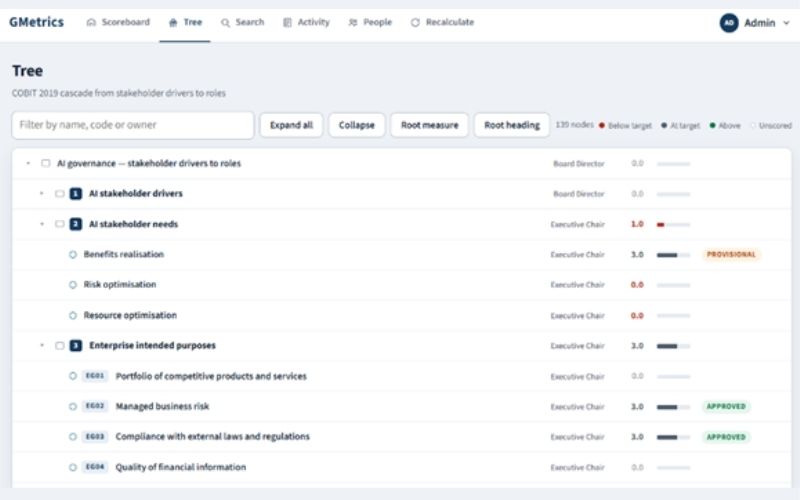Check the AI governance root checkbox
Viewport: 800px width, 500px height.
(x=46, y=163)
